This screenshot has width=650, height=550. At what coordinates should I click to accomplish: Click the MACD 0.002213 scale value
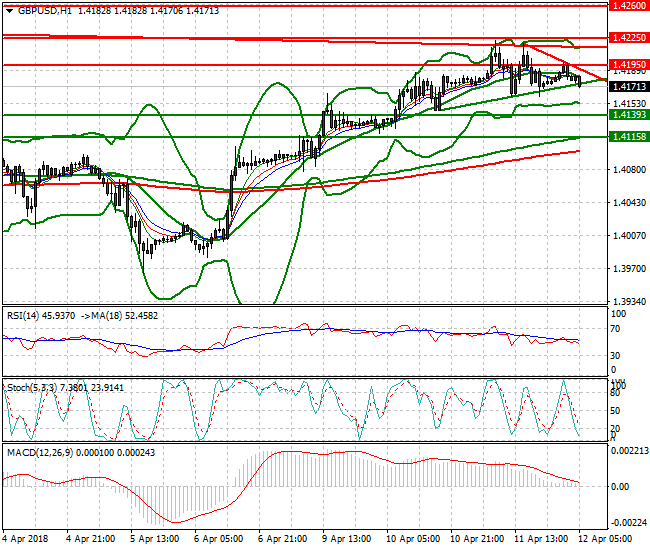(x=630, y=451)
